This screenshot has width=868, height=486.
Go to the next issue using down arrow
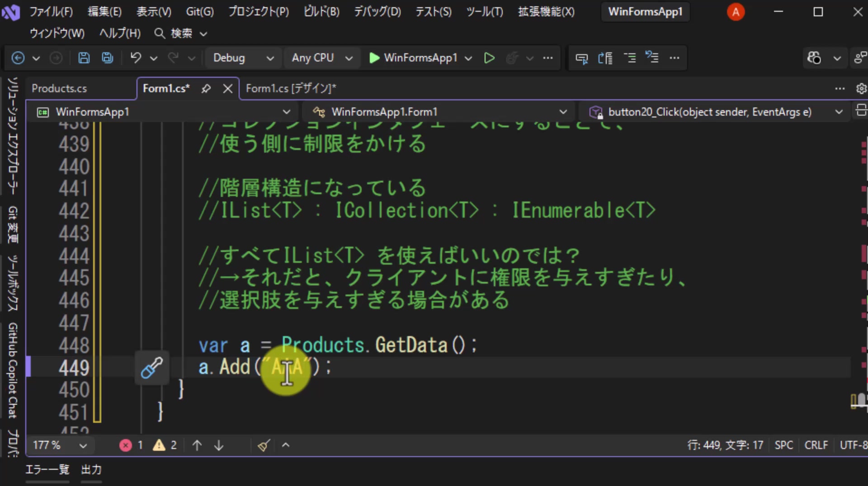pos(219,445)
